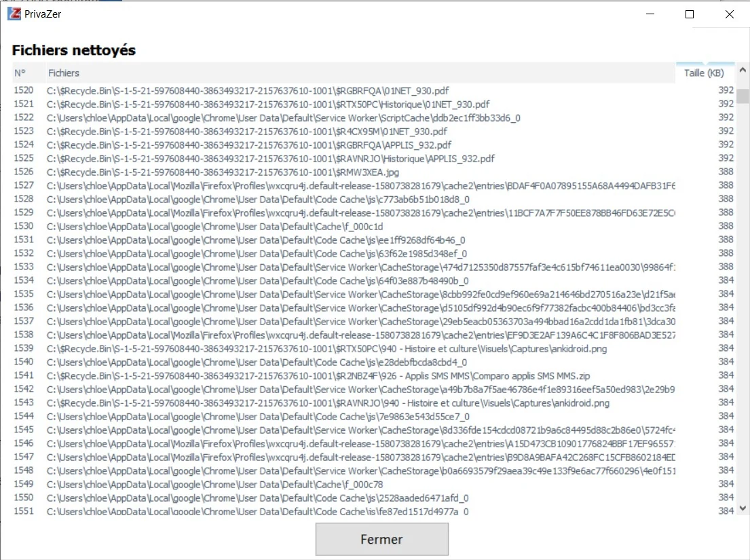
Task: Click the vertical scrollbar thumb
Action: point(743,96)
